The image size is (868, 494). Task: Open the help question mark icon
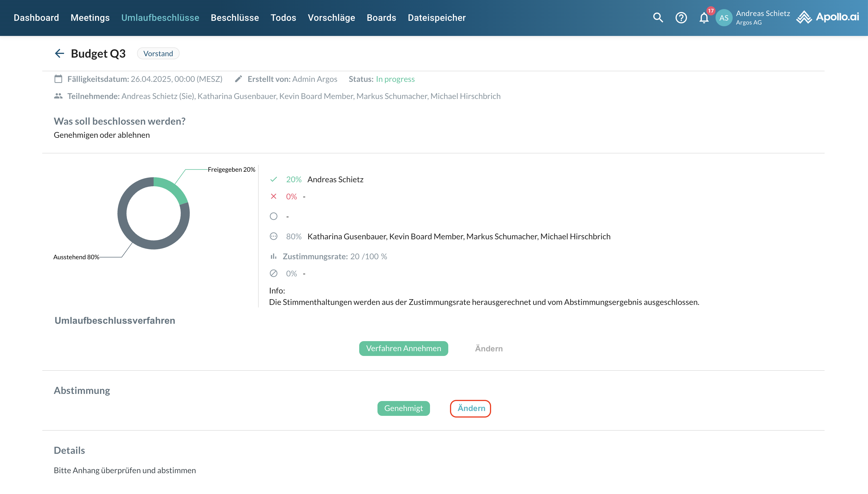pos(681,18)
